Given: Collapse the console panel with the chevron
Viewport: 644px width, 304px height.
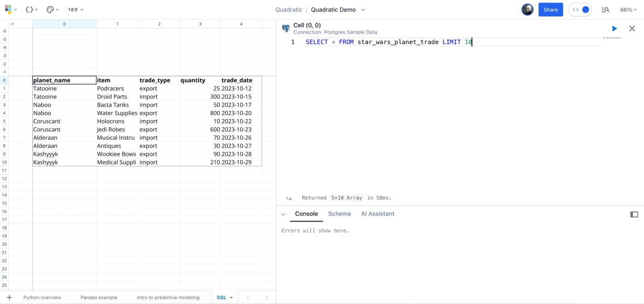Looking at the screenshot, I should coord(283,214).
